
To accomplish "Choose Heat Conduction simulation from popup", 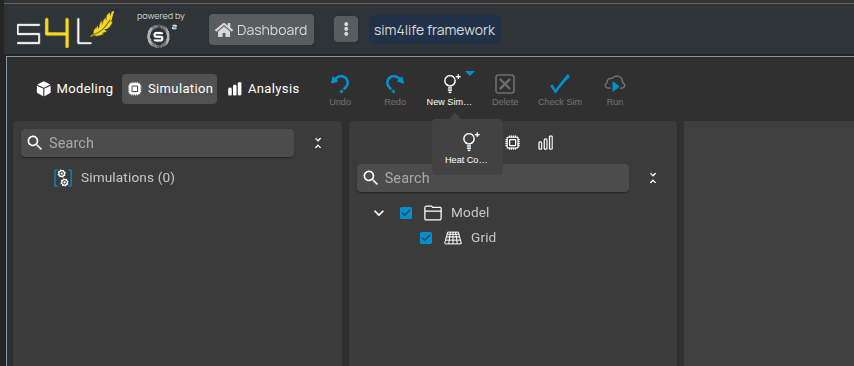I will tap(467, 148).
